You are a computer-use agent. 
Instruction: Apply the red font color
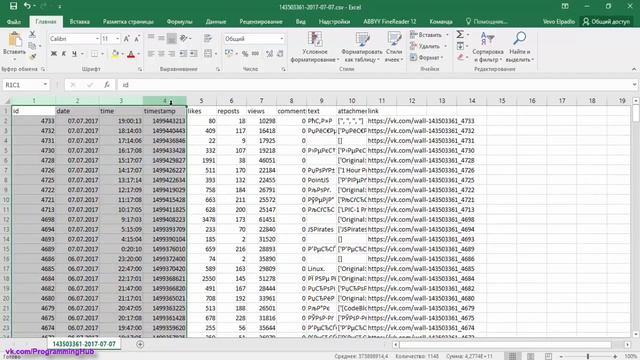[131, 54]
